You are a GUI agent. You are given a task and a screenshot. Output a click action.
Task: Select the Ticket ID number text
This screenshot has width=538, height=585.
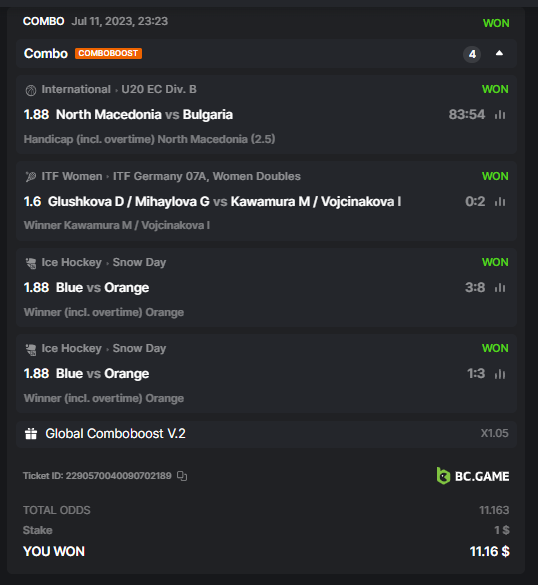click(119, 476)
